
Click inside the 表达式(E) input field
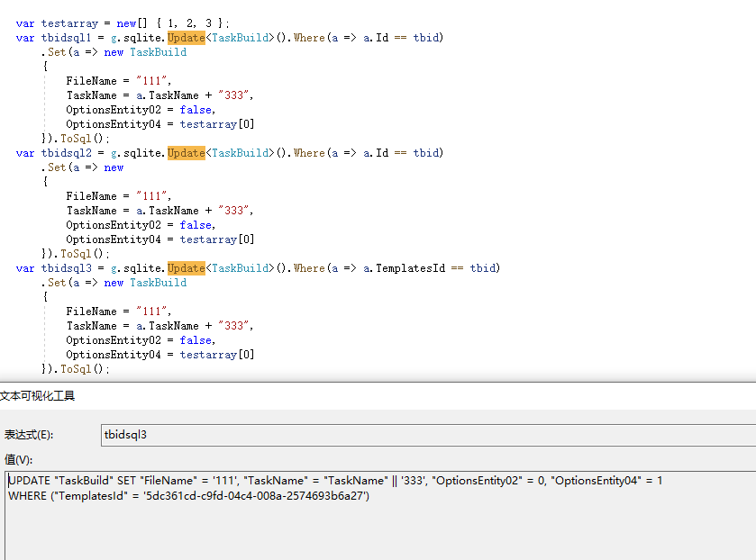point(270,435)
